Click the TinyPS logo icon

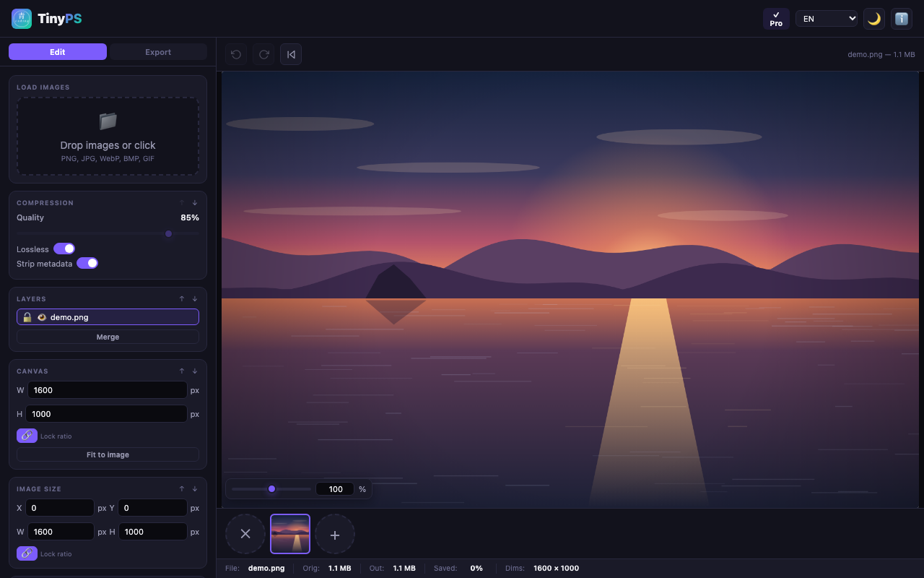[22, 19]
